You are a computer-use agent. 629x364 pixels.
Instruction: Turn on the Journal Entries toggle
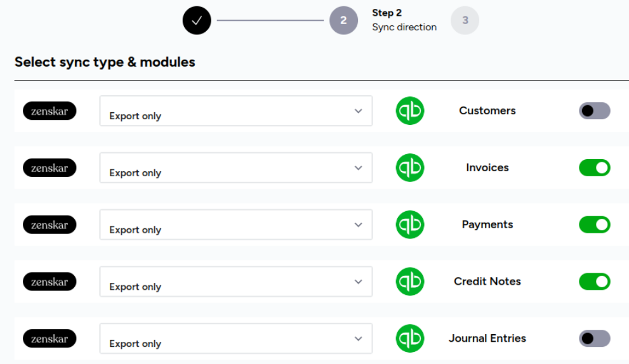point(595,339)
